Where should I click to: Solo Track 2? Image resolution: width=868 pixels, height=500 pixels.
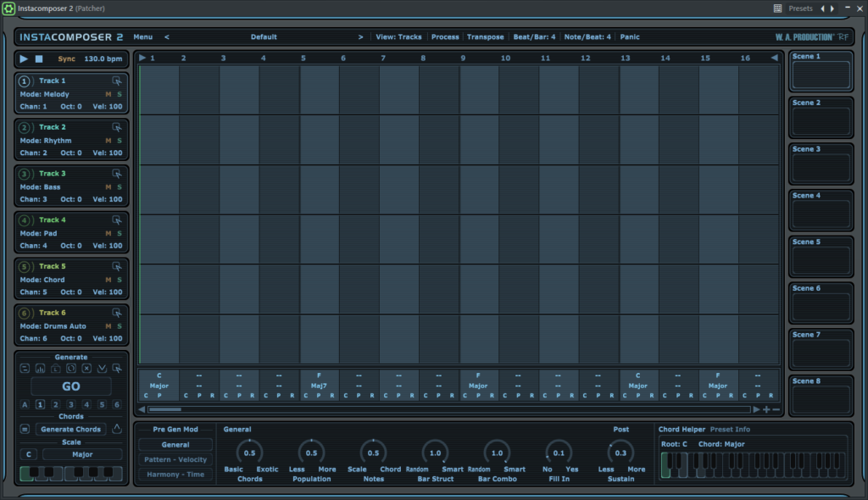119,141
